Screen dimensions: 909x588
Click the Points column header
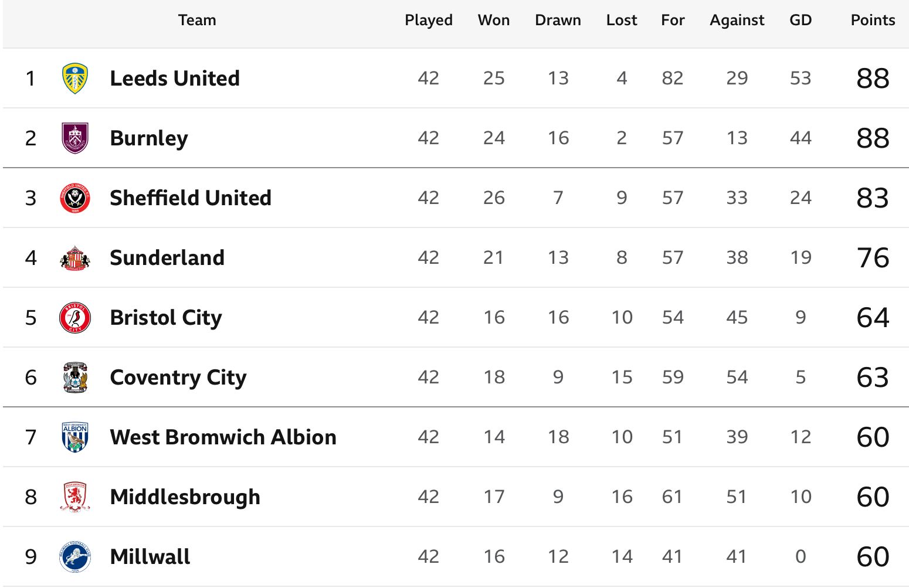(x=873, y=21)
